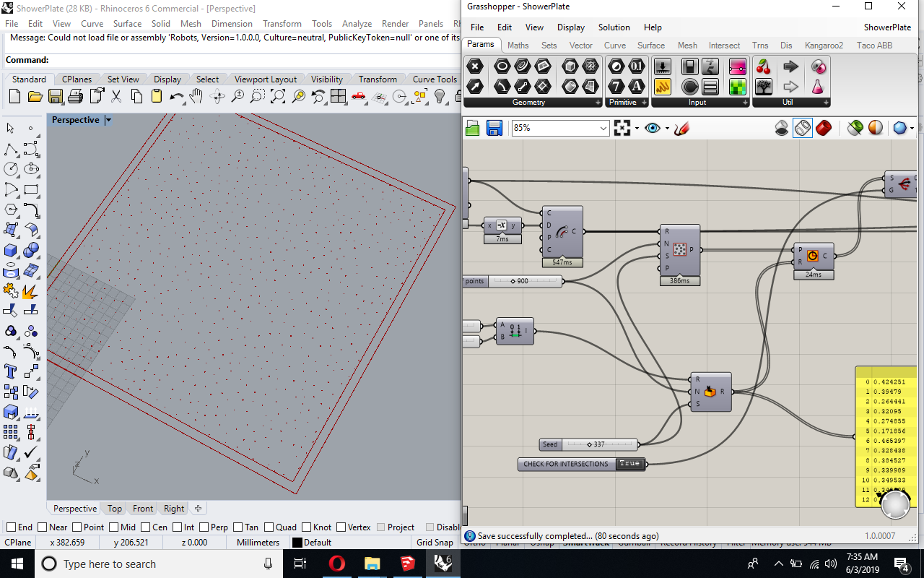The height and width of the screenshot is (578, 924).
Task: Click the Cut scissors icon in Rhino
Action: (116, 96)
